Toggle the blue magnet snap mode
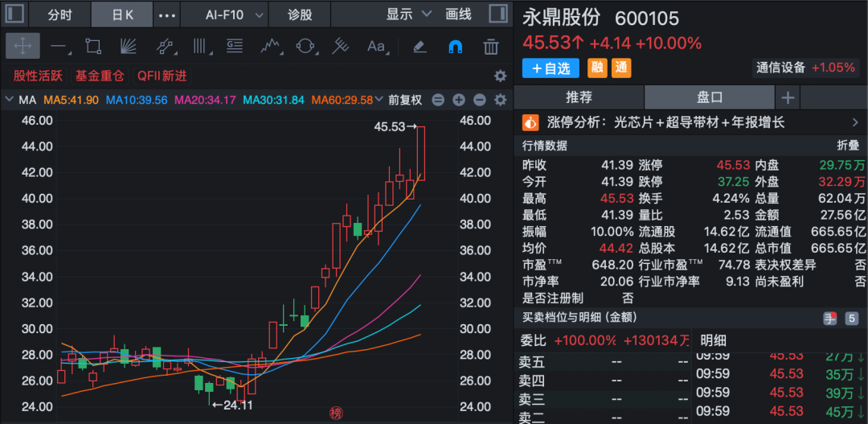The image size is (868, 424). pos(455,46)
